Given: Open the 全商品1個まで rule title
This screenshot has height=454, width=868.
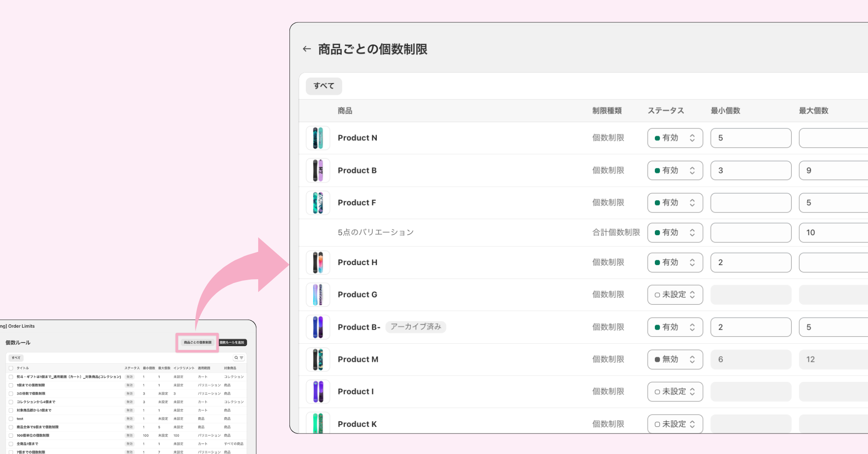Looking at the screenshot, I should [27, 444].
